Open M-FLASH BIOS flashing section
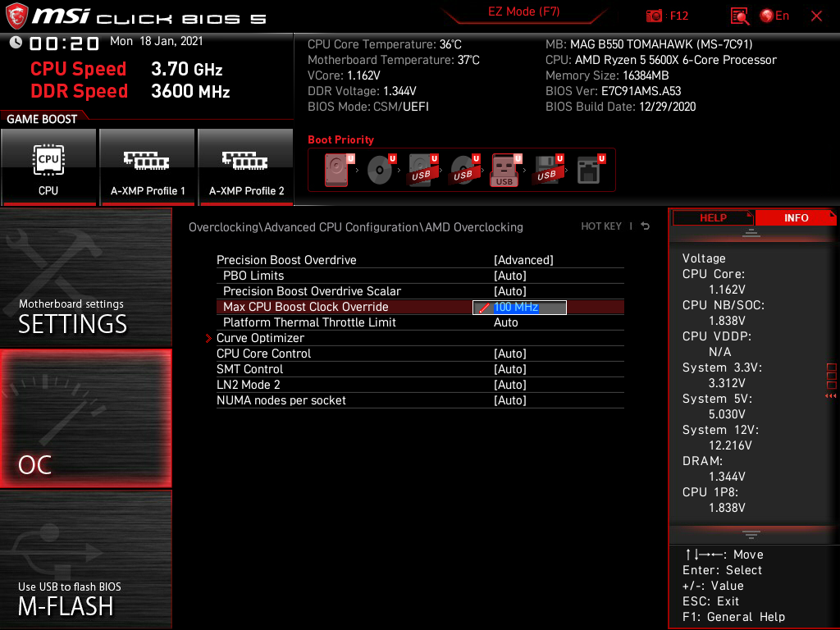Viewport: 840px width, 630px height. [x=85, y=559]
